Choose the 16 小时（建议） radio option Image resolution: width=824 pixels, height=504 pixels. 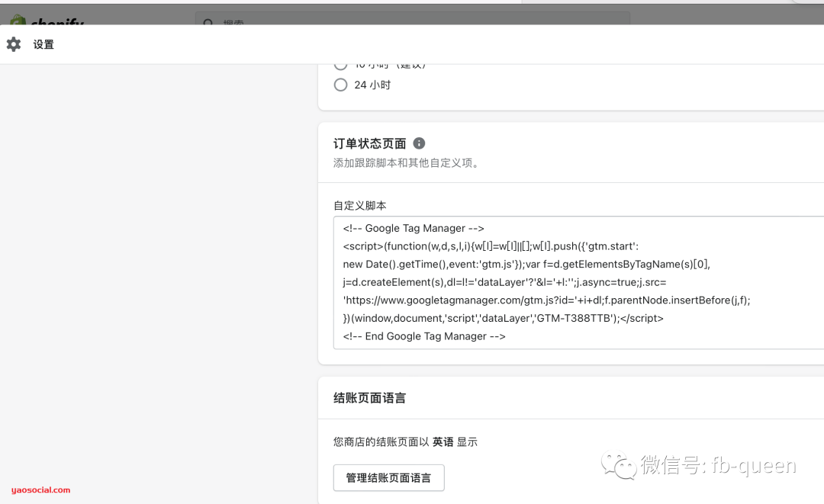tap(340, 63)
